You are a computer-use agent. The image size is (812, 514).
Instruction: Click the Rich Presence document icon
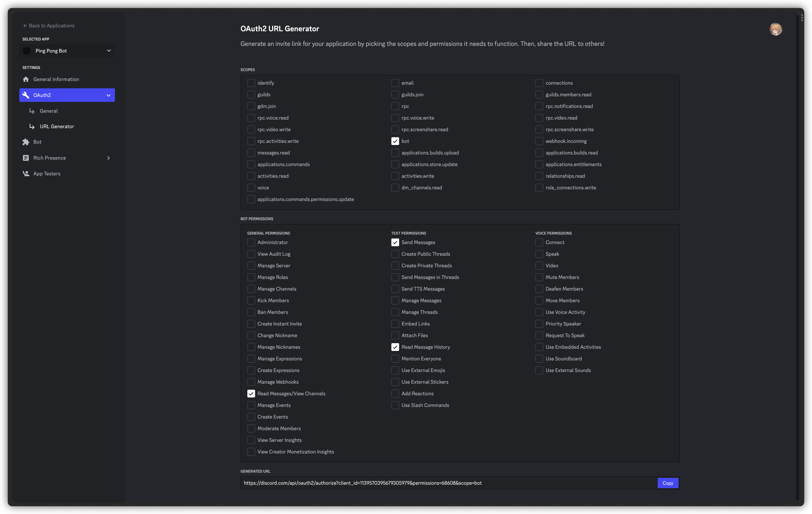[26, 158]
